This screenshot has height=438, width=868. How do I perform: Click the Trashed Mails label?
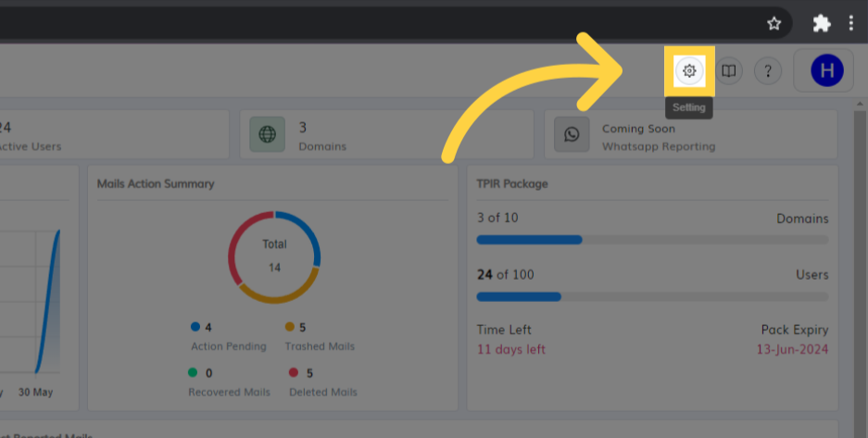[x=320, y=346]
